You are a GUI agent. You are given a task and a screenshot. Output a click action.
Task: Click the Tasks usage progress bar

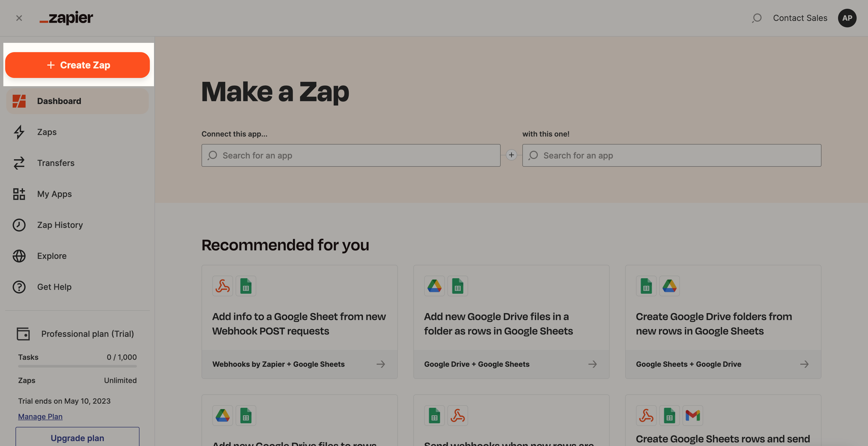pos(78,366)
